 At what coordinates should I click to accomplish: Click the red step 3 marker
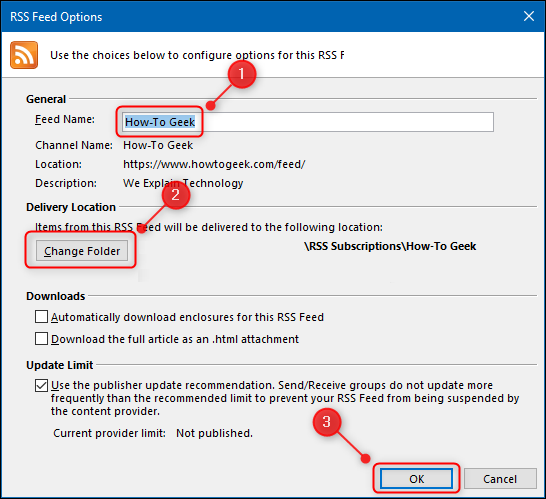coord(327,422)
